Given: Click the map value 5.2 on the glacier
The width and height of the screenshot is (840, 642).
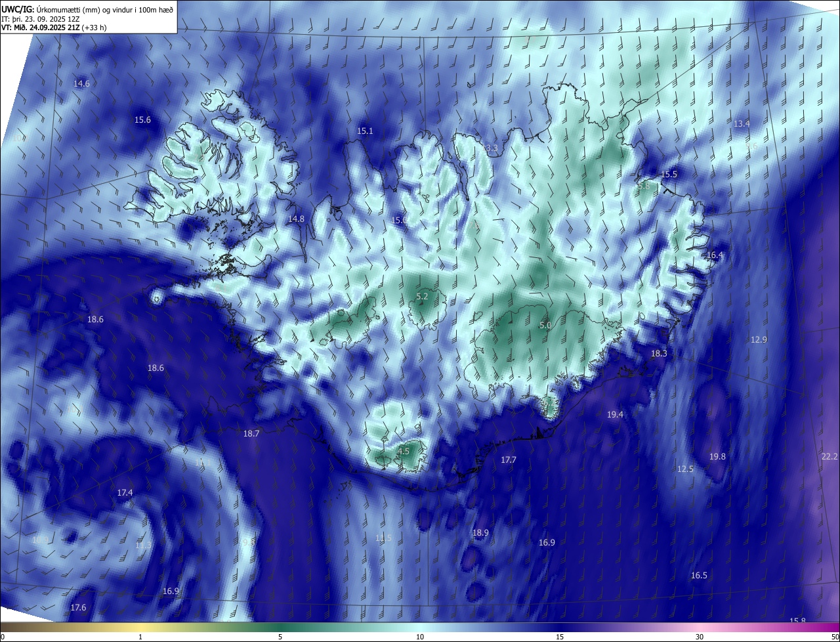Looking at the screenshot, I should point(422,297).
